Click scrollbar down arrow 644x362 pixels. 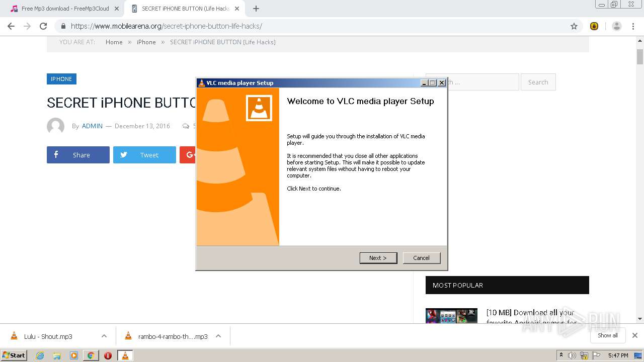(640, 319)
